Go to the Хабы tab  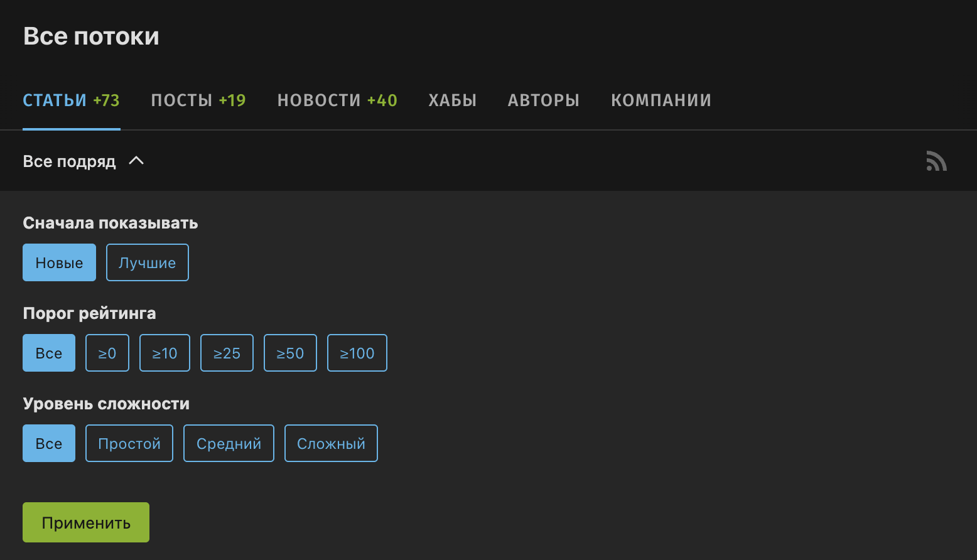click(x=452, y=100)
